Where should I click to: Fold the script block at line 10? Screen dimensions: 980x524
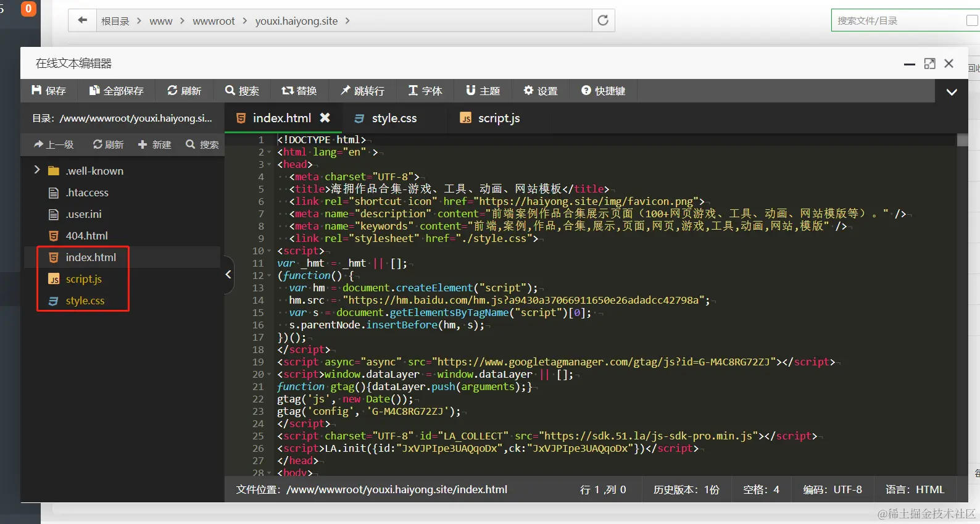tap(269, 251)
